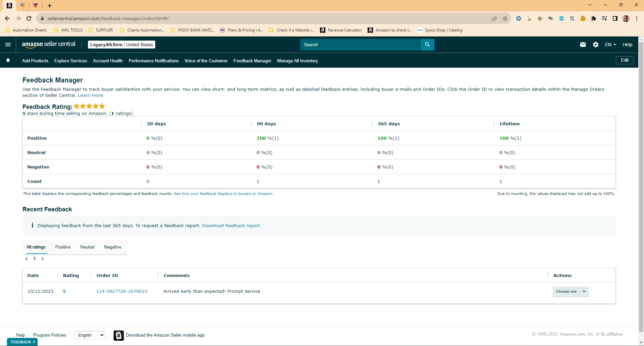Click the Amazon Seller Central logo
Screen dimensions: 644x346
[x=49, y=45]
